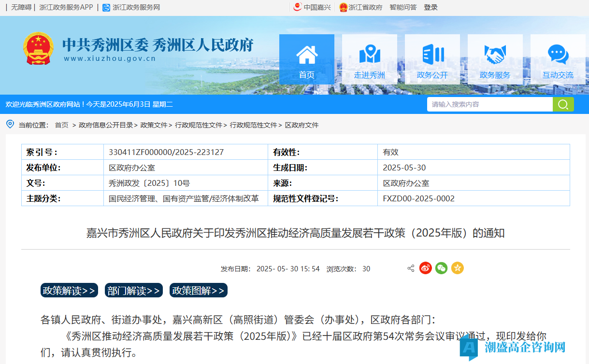Click the generic share icon
Image resolution: width=589 pixels, height=364 pixels.
411,268
